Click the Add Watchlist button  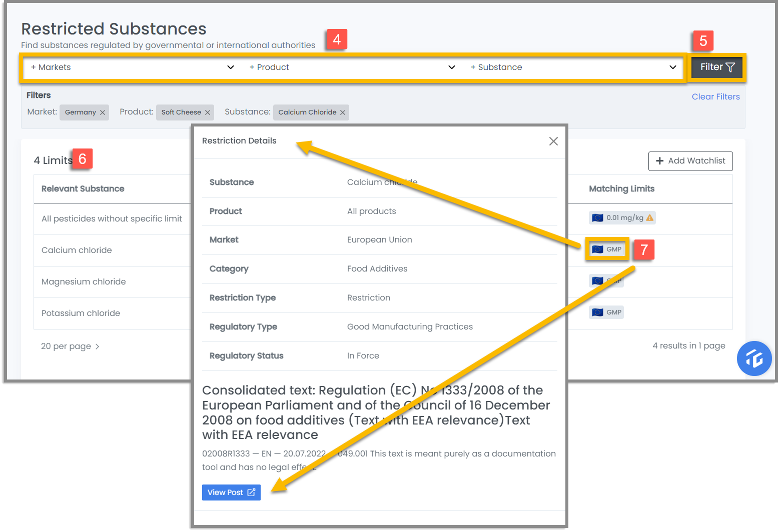click(x=690, y=161)
